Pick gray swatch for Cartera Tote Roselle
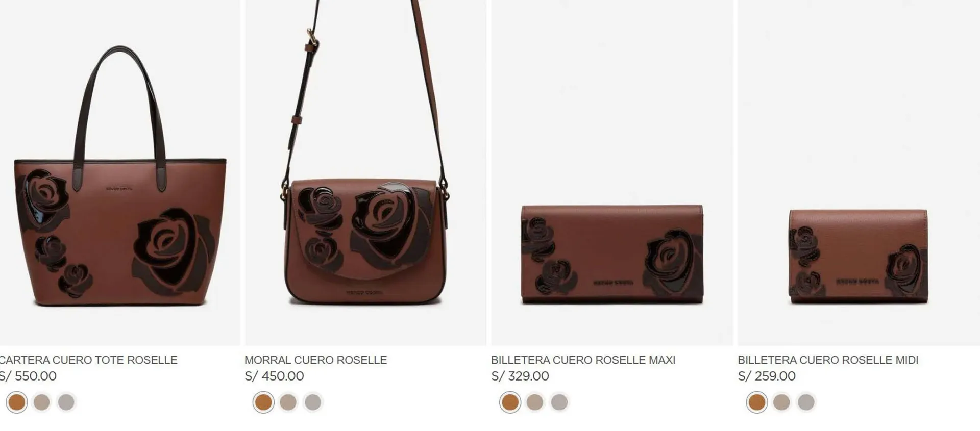 click(x=66, y=402)
